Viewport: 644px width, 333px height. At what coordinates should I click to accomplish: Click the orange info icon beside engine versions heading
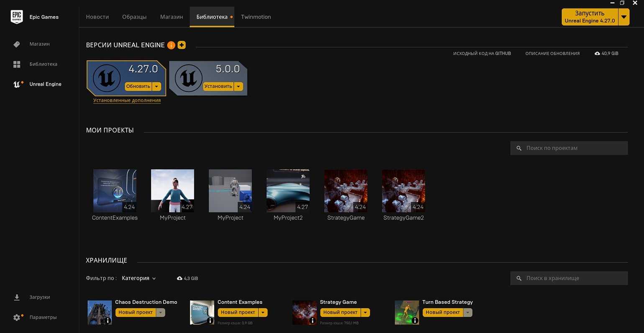tap(171, 45)
